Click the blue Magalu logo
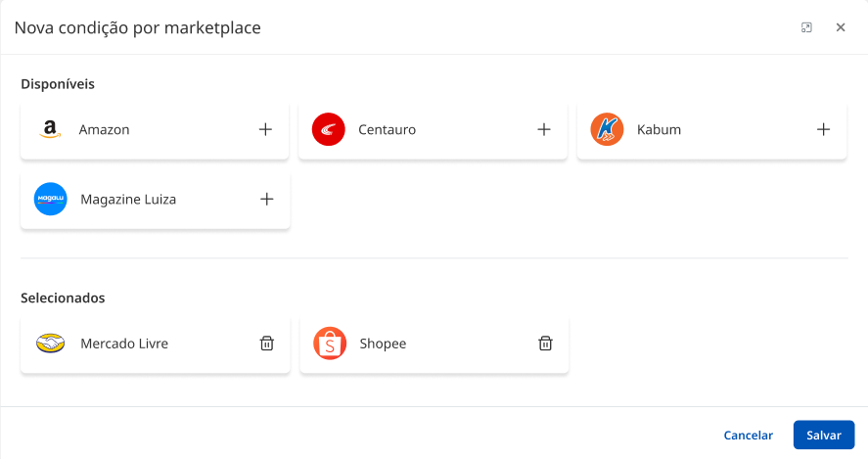868x459 pixels. pyautogui.click(x=50, y=199)
